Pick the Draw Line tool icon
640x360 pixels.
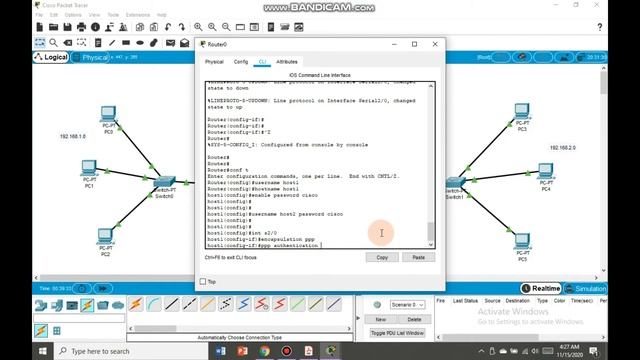(x=112, y=42)
